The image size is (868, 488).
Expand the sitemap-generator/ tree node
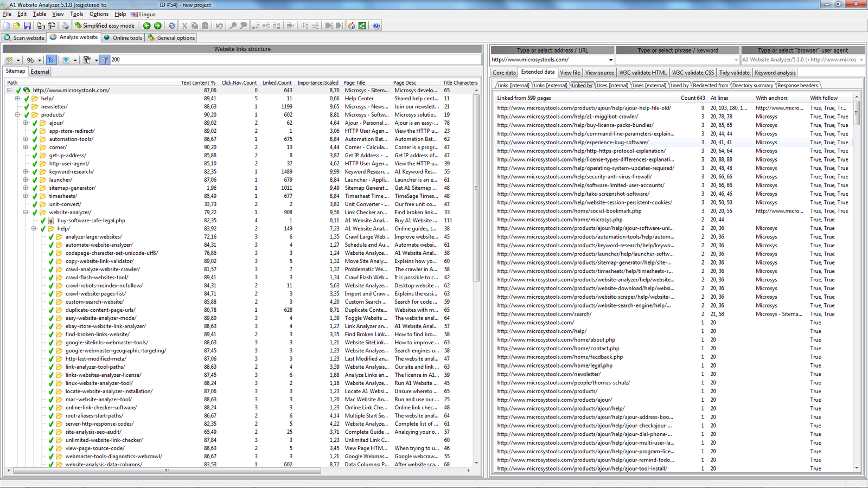[25, 188]
